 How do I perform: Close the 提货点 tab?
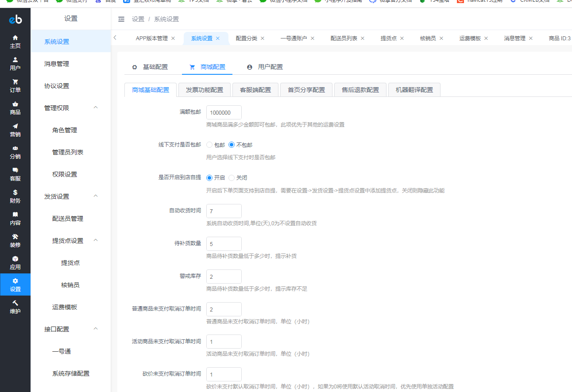click(402, 38)
